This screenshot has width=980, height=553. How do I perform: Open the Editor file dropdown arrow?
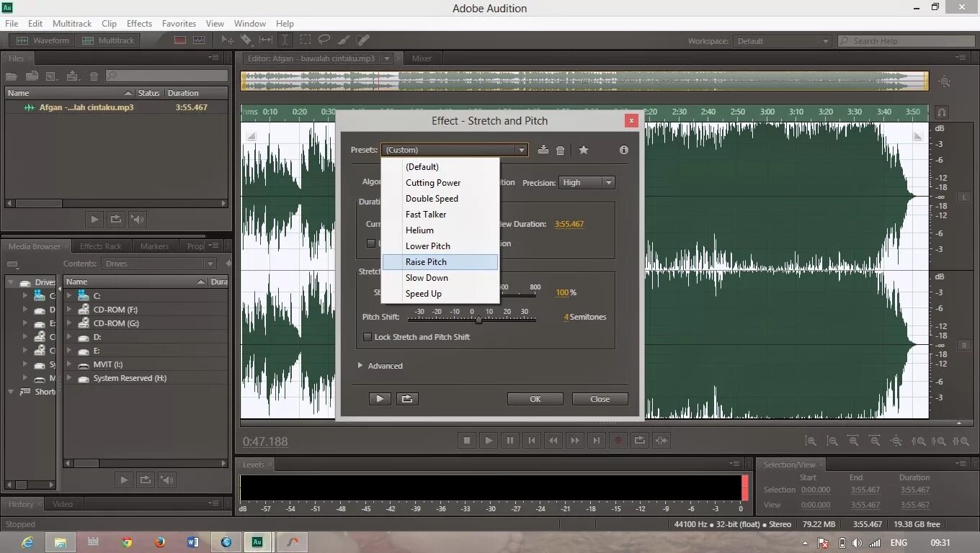click(386, 58)
